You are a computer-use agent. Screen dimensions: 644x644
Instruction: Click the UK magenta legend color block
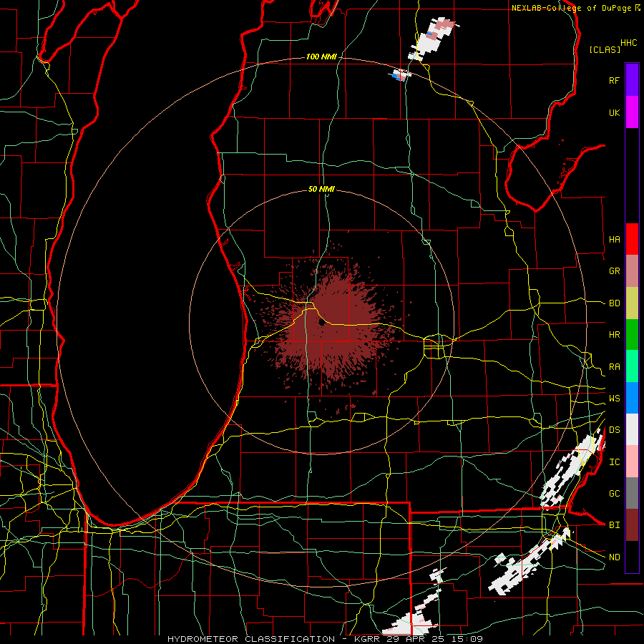[632, 112]
